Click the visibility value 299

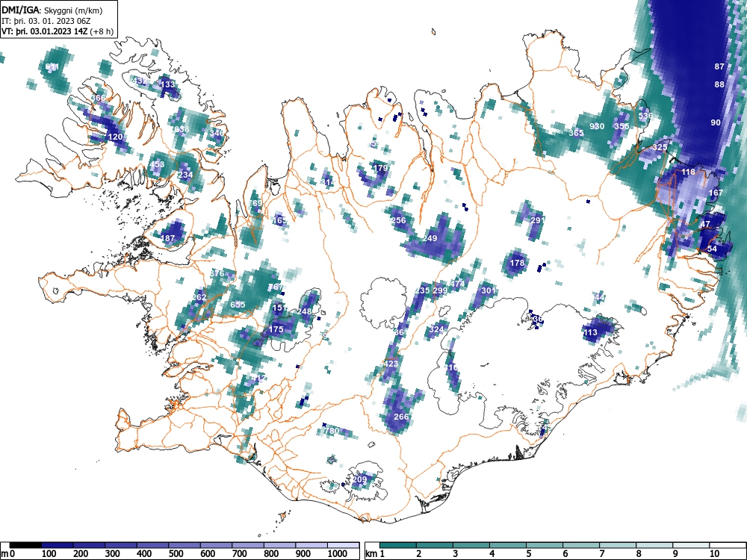point(440,290)
